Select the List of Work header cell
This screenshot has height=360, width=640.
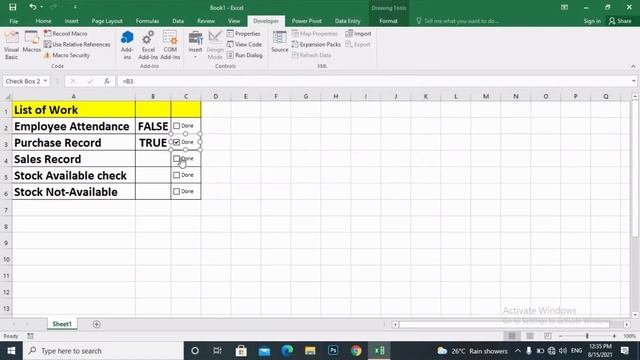[74, 109]
